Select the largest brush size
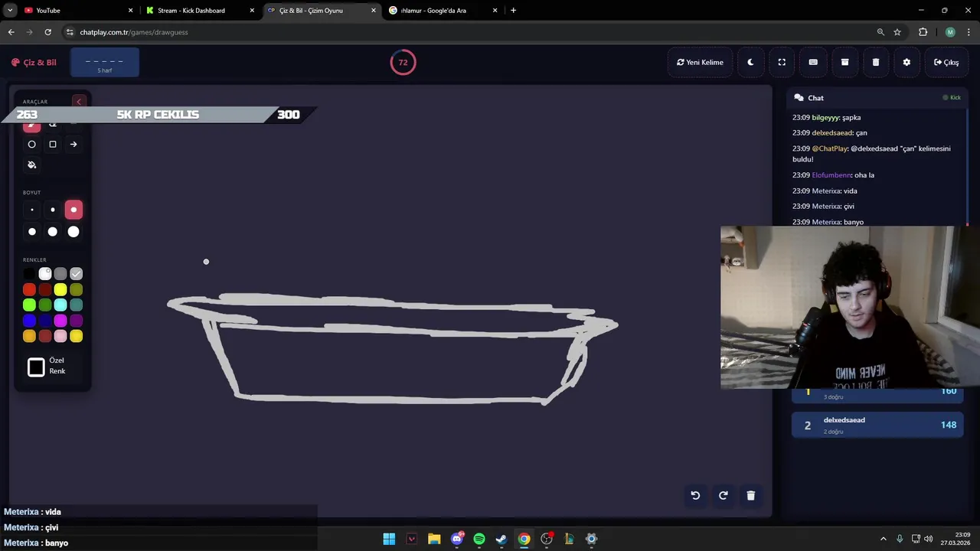Viewport: 980px width, 551px height. click(73, 232)
